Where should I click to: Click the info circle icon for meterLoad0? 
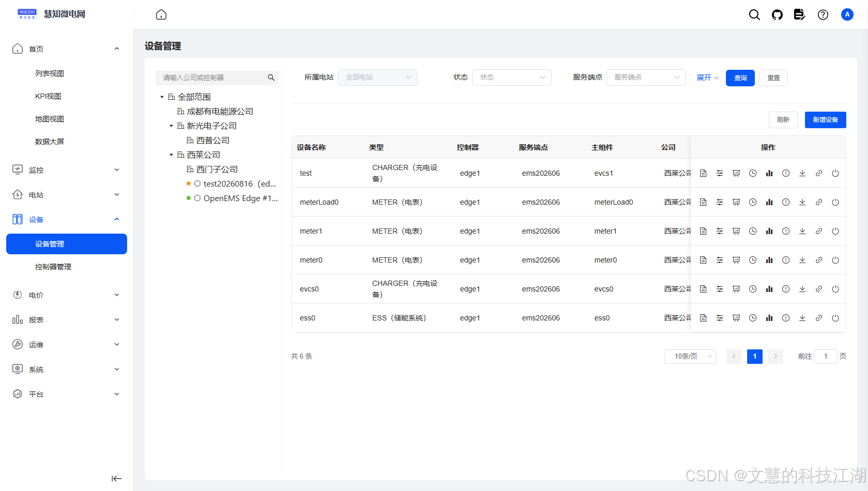coord(786,202)
